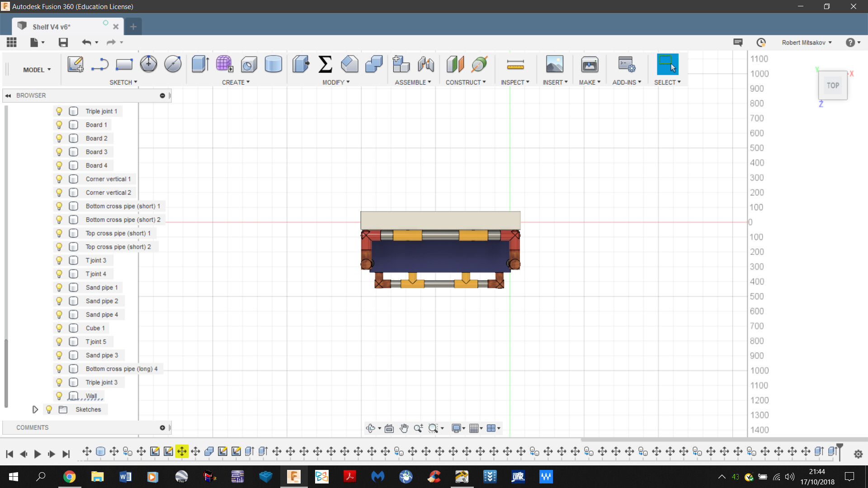This screenshot has width=868, height=488.
Task: Open the Data Panel grid icon
Action: pyautogui.click(x=12, y=42)
